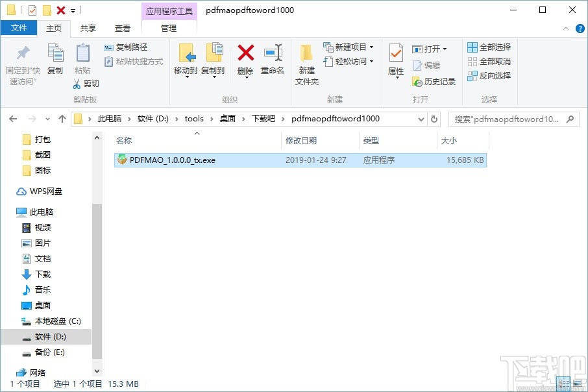
Task: Click quick access Properties checkmark icon
Action: point(32,10)
